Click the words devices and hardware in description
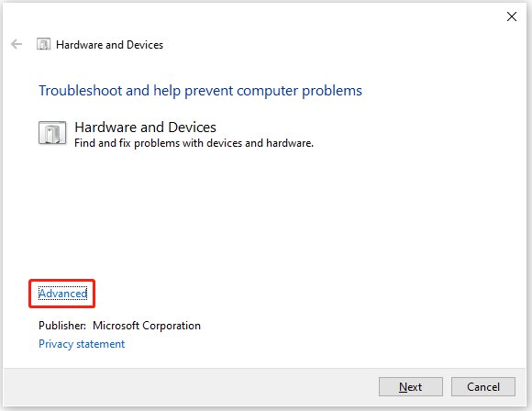Viewport: 532px width, 411px height. [x=260, y=143]
